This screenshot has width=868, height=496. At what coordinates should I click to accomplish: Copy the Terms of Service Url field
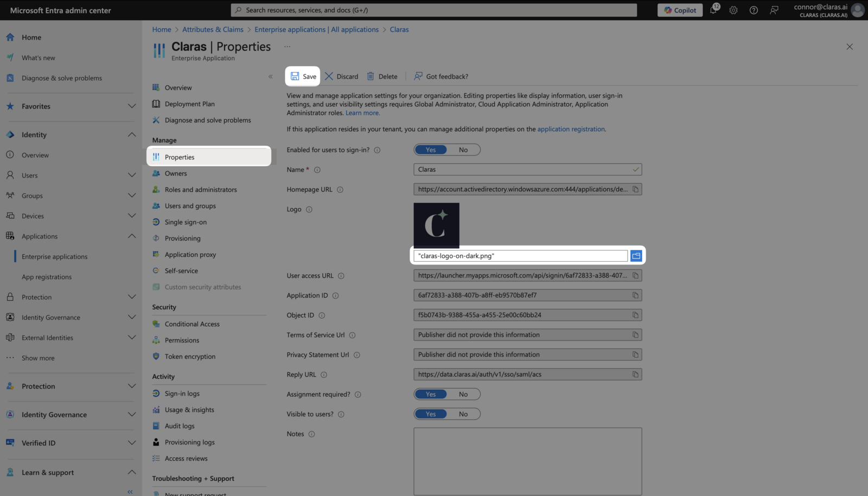(635, 335)
